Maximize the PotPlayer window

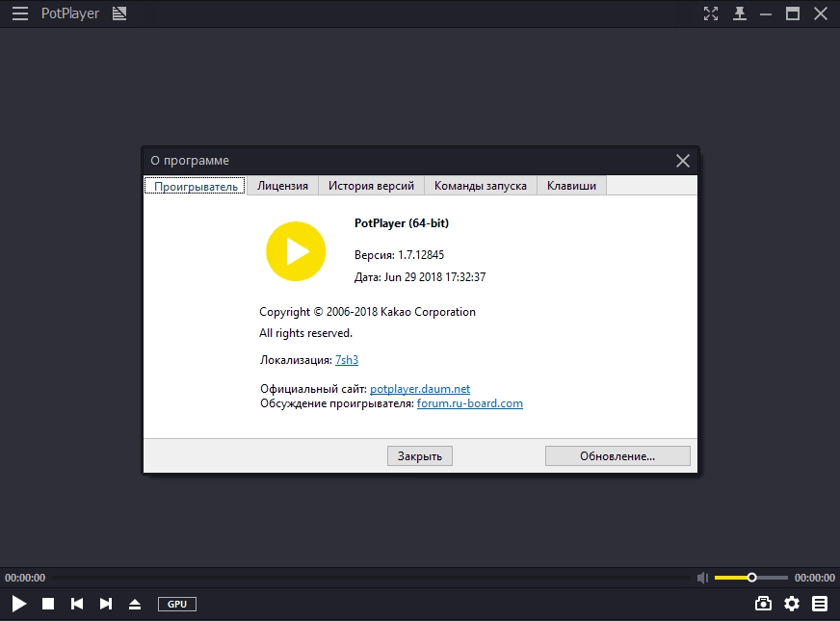793,13
